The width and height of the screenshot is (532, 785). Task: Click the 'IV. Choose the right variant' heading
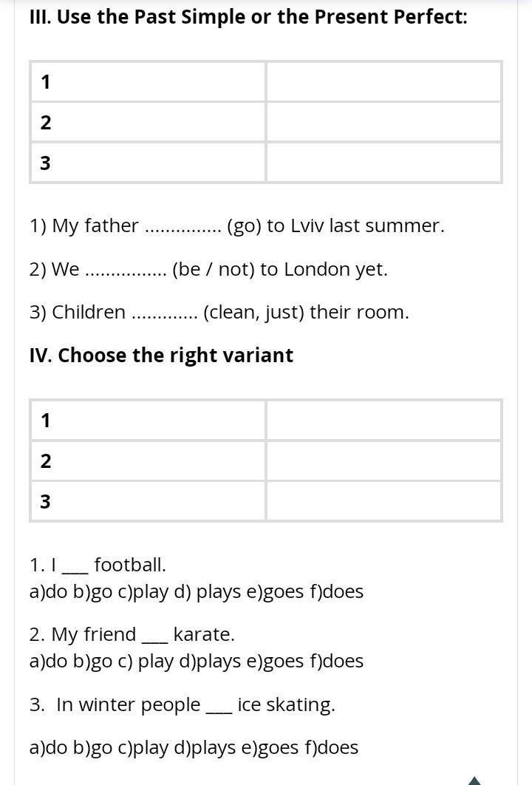tap(161, 355)
